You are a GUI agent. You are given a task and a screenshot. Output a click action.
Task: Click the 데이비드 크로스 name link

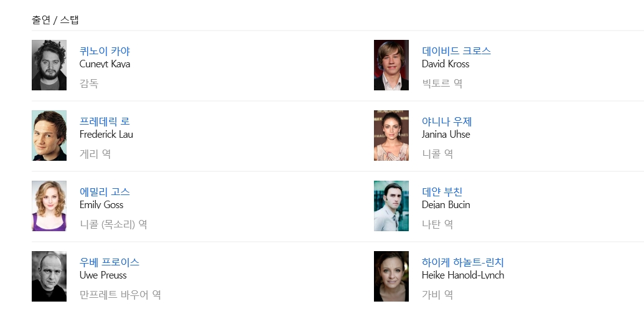[x=456, y=51]
